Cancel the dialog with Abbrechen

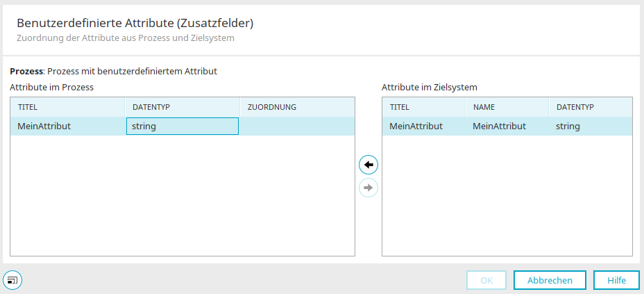click(x=550, y=280)
